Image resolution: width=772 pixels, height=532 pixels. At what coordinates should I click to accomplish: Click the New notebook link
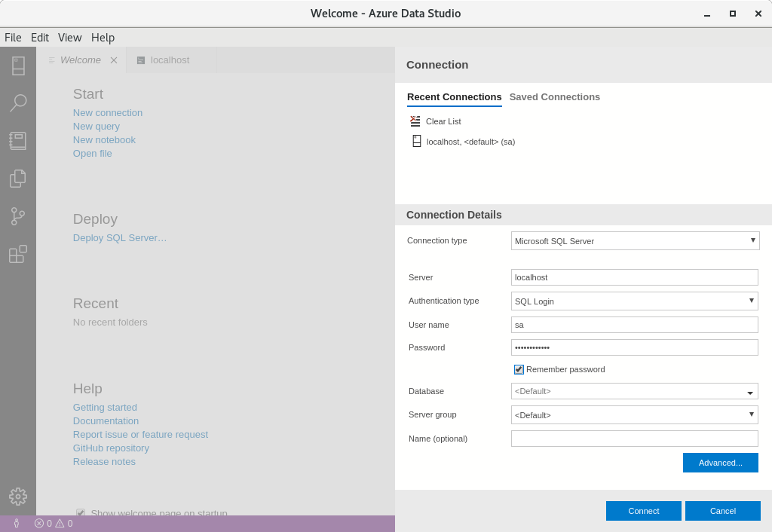104,139
